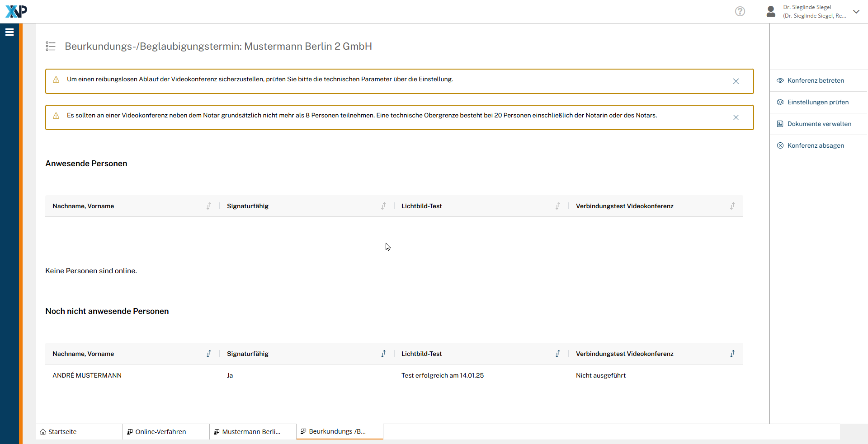The height and width of the screenshot is (444, 868).
Task: Sort Anwesende Personen by Verbindungstest Videokonferenz
Action: [732, 206]
